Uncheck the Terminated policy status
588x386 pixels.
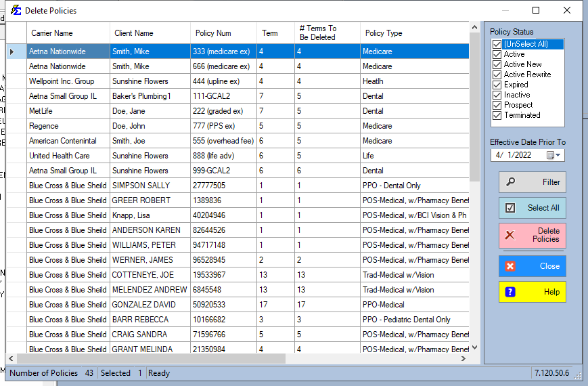(497, 115)
